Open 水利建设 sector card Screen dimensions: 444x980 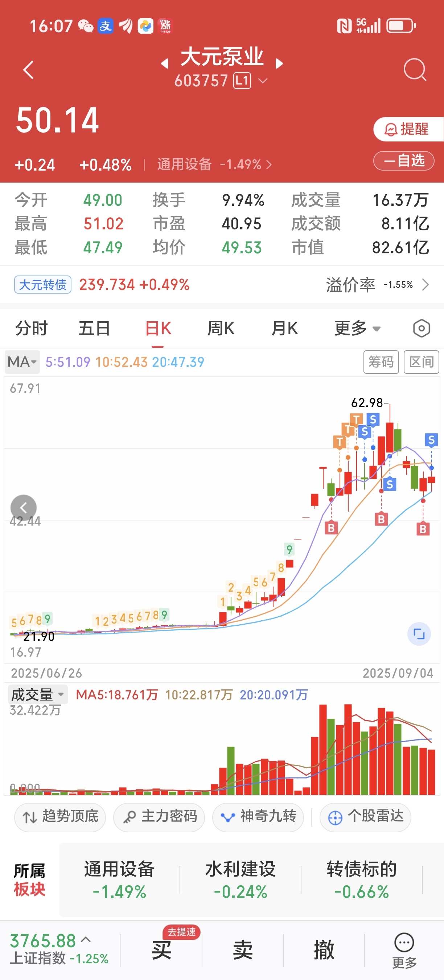coord(240,881)
